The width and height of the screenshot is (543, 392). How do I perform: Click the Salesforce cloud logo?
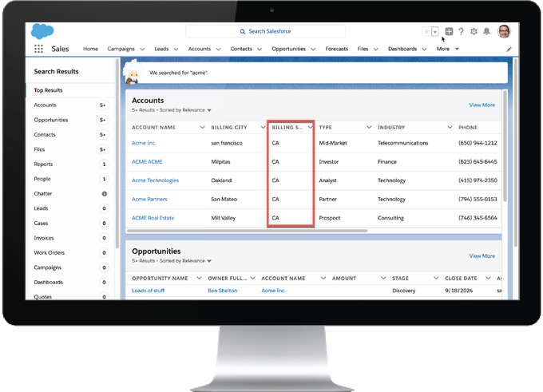[x=42, y=31]
